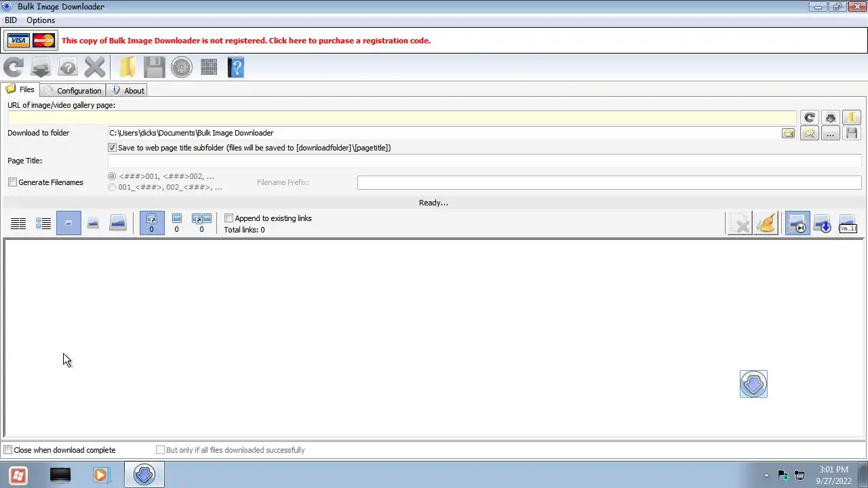Image resolution: width=868 pixels, height=488 pixels.
Task: Click the remove page X icon
Action: 740,224
